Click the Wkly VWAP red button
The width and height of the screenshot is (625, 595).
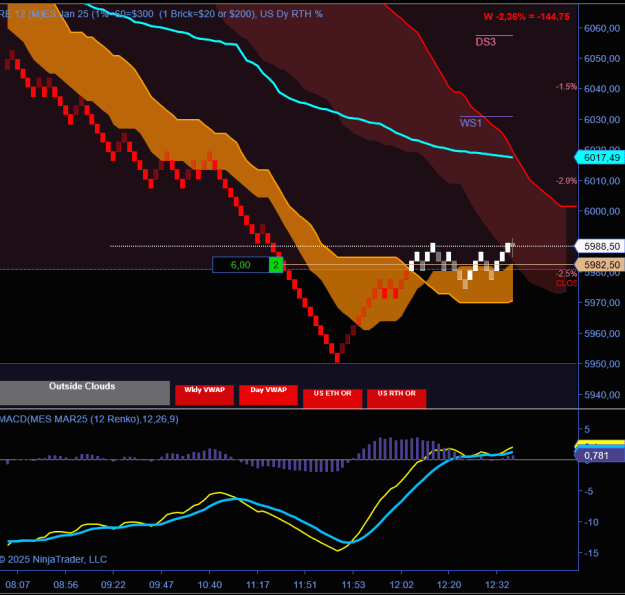(204, 395)
